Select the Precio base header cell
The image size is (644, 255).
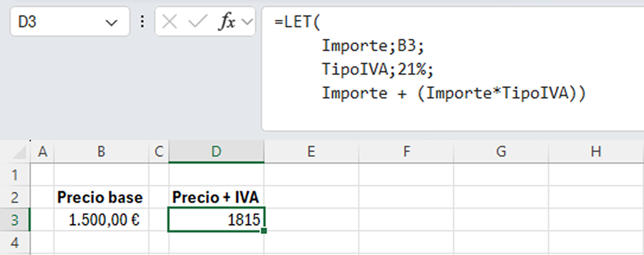coord(101,198)
